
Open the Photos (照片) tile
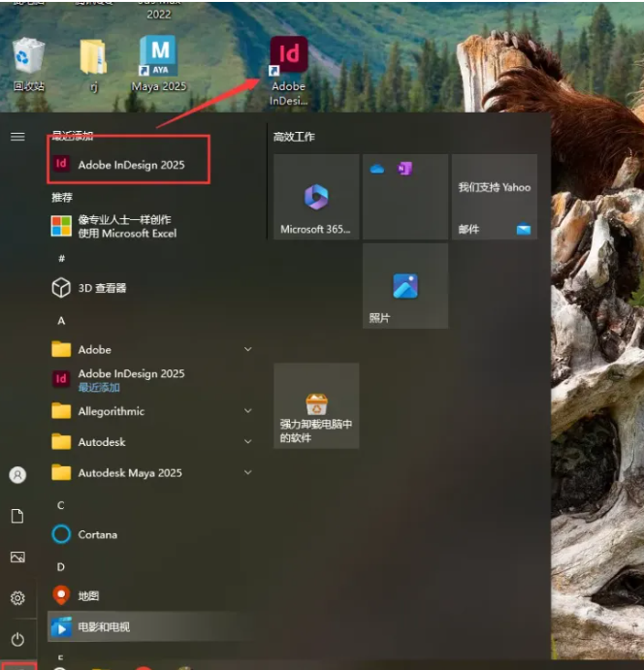(405, 286)
